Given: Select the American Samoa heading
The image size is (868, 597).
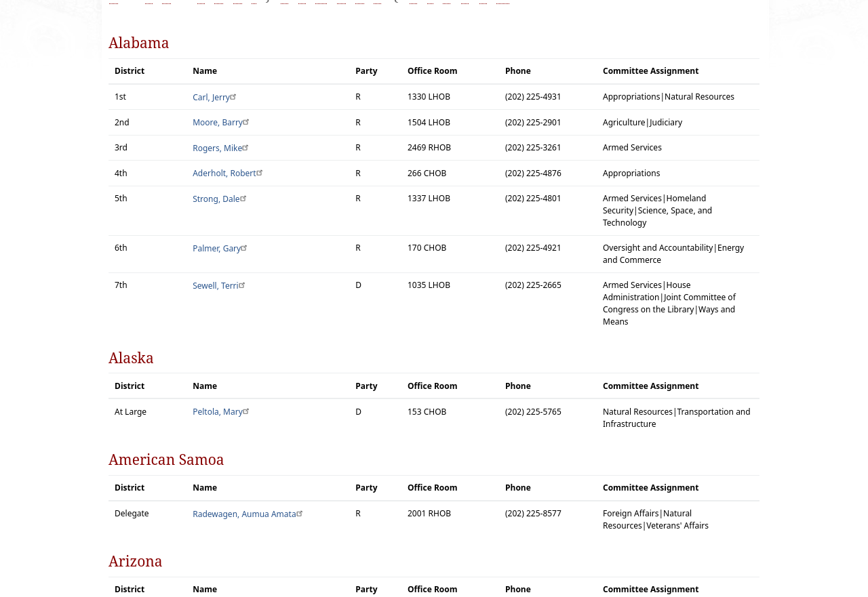Looking at the screenshot, I should [x=166, y=459].
